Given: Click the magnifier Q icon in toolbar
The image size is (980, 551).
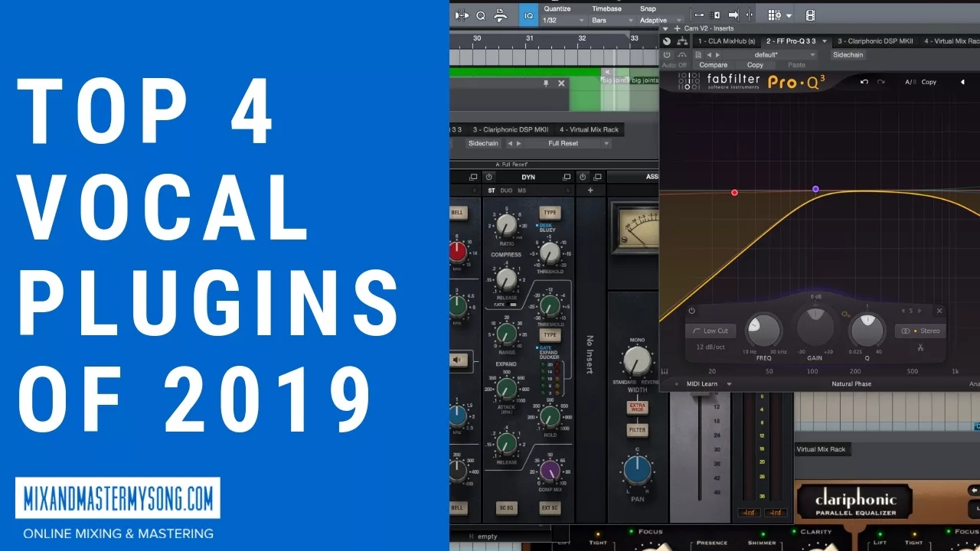Looking at the screenshot, I should click(481, 15).
